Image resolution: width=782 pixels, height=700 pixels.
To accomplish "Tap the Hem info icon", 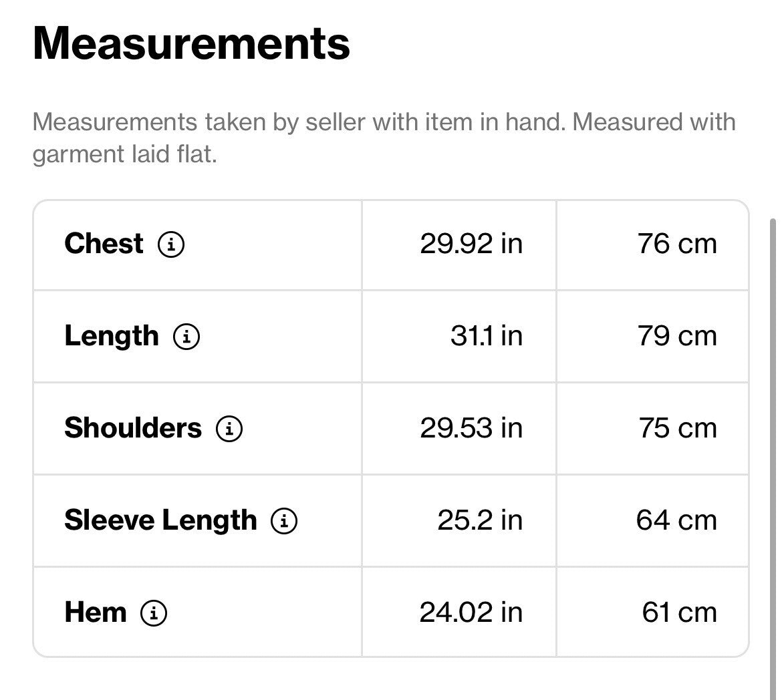I will click(154, 612).
